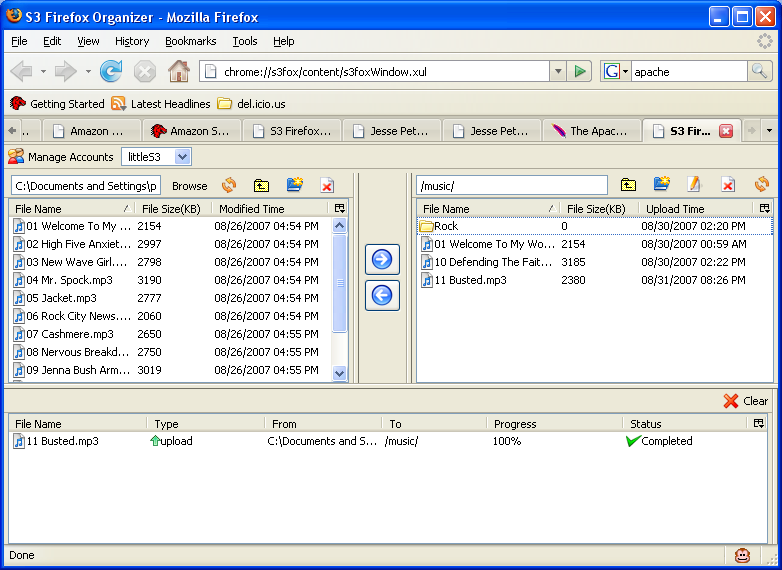Reload the page with the refresh icon
This screenshot has width=782, height=570.
(111, 71)
